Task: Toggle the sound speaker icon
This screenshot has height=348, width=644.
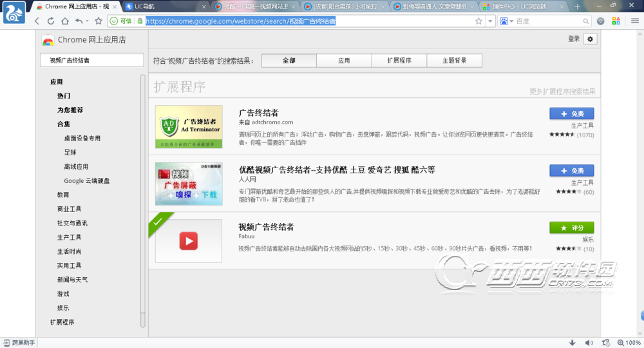Action: coord(589,342)
